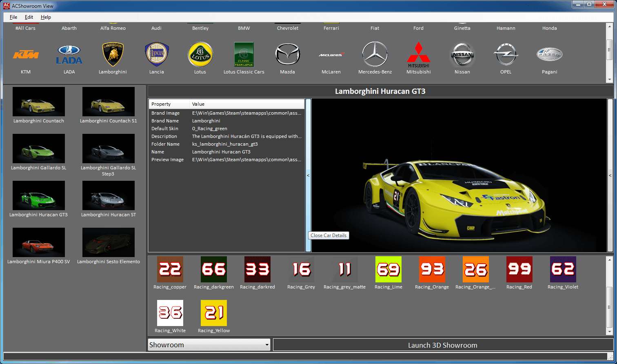Select the #All Cars brand label
Screen dimensions: 617x364
pyautogui.click(x=26, y=28)
